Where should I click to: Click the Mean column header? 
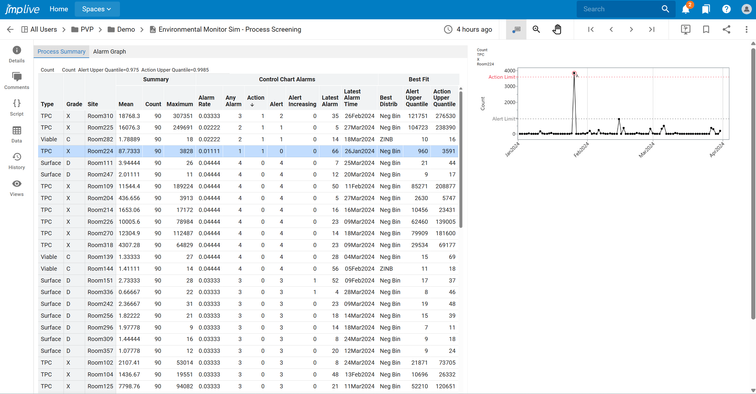tap(126, 104)
